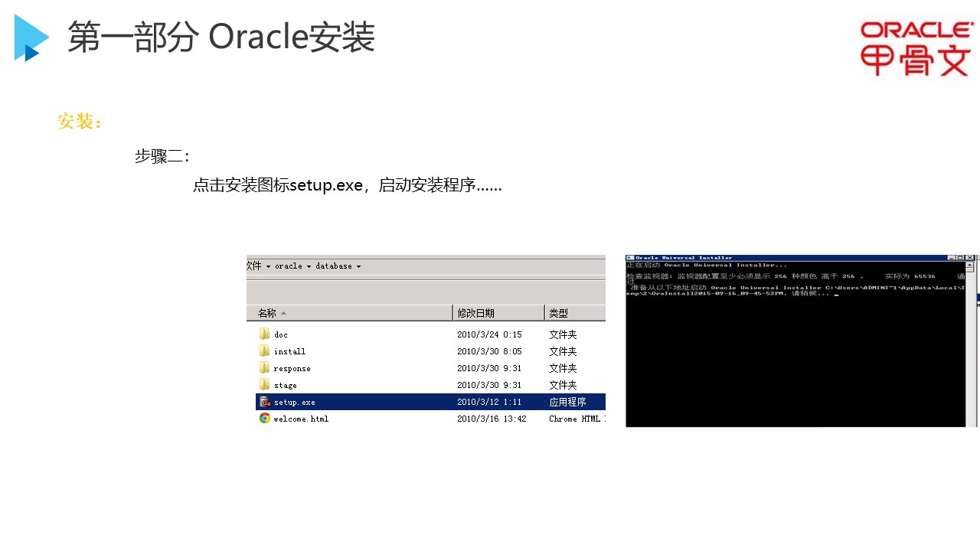Click the date 2010/3/12 1:11
This screenshot has width=980, height=551.
pos(489,402)
